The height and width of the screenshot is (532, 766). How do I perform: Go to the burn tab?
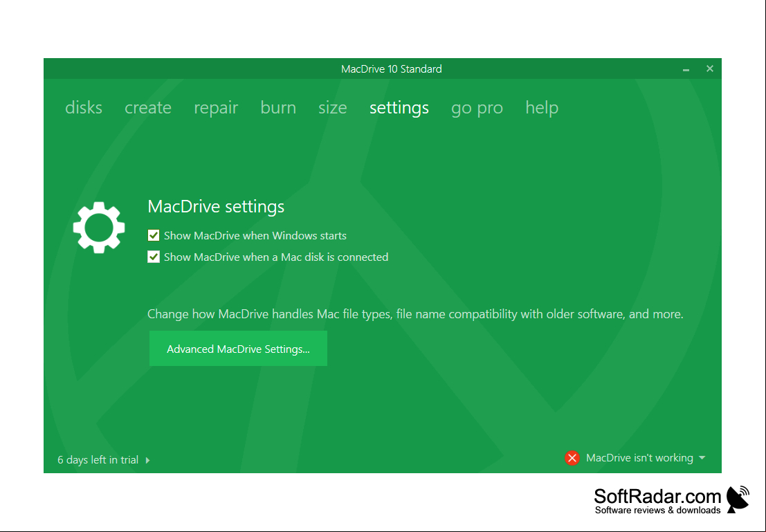278,107
